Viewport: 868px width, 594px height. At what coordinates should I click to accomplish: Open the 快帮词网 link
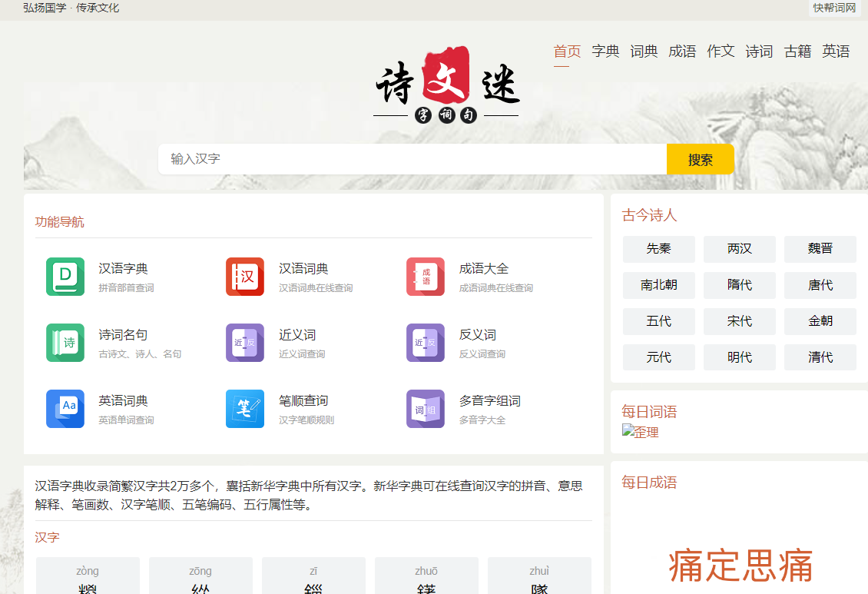click(834, 8)
